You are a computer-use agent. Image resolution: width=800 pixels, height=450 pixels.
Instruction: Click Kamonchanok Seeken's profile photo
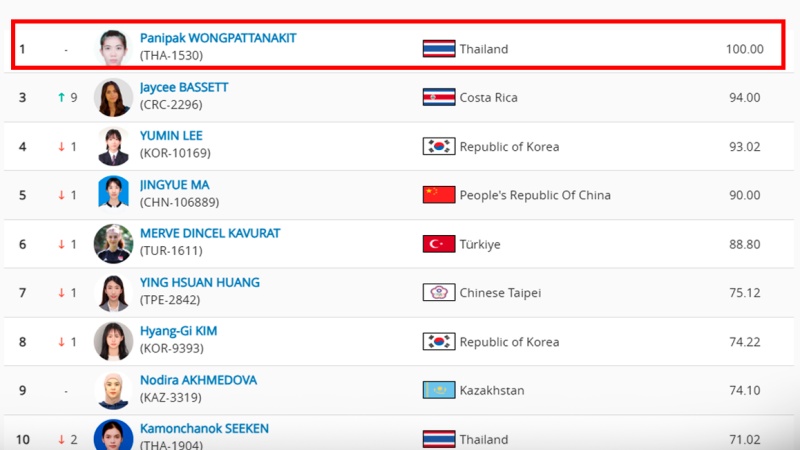[113, 436]
